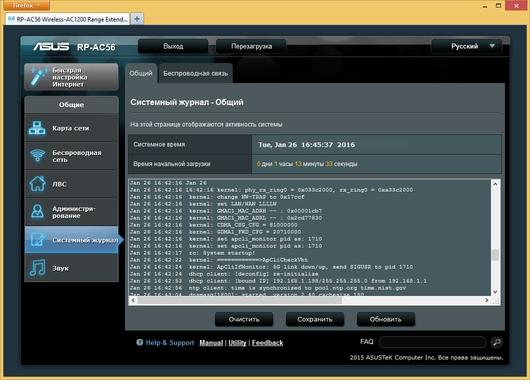Image resolution: width=530 pixels, height=380 pixels.
Task: Open the Карта сети menu item
Action: [x=71, y=128]
